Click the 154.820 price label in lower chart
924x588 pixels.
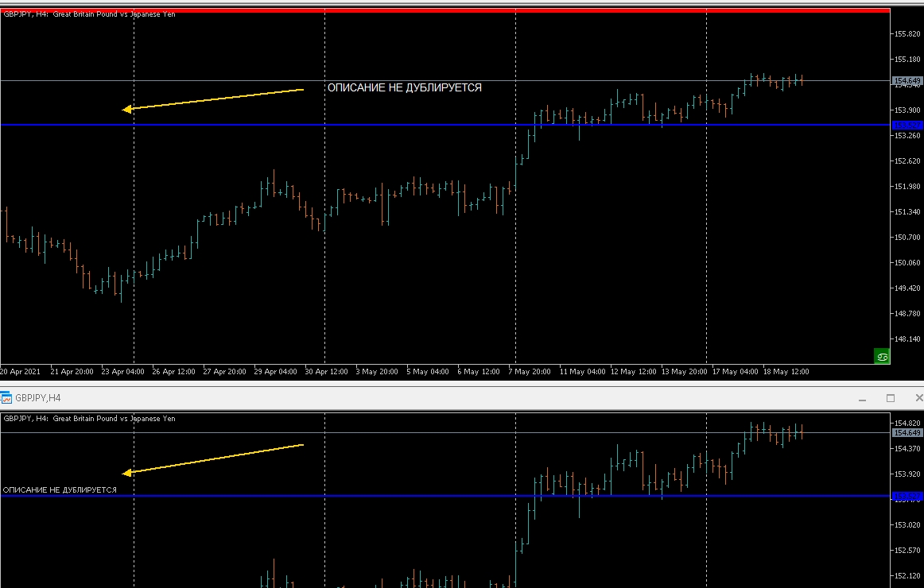pos(907,424)
